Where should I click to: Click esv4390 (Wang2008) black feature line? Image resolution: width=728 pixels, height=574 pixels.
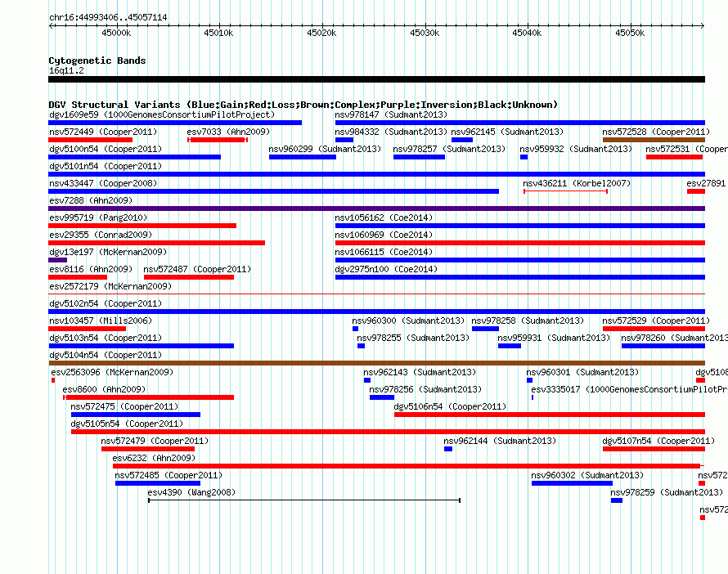304,500
